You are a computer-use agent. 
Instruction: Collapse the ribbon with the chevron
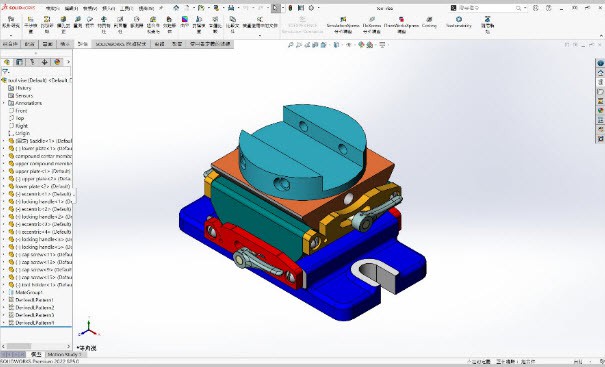(x=601, y=36)
